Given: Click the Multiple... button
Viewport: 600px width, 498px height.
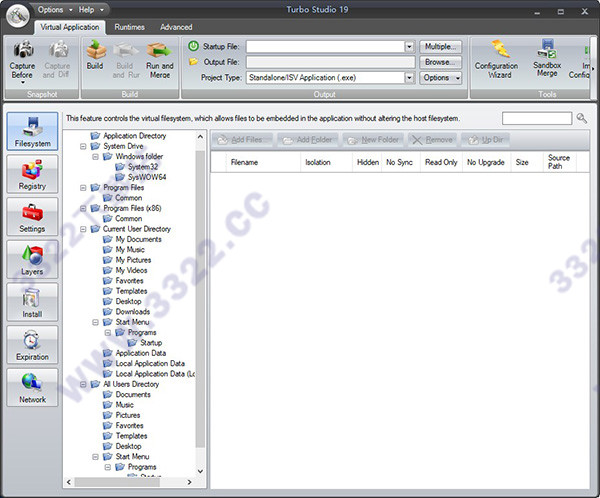Looking at the screenshot, I should (441, 47).
